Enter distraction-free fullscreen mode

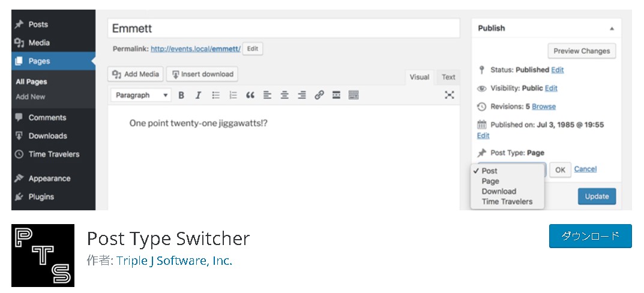coord(449,95)
